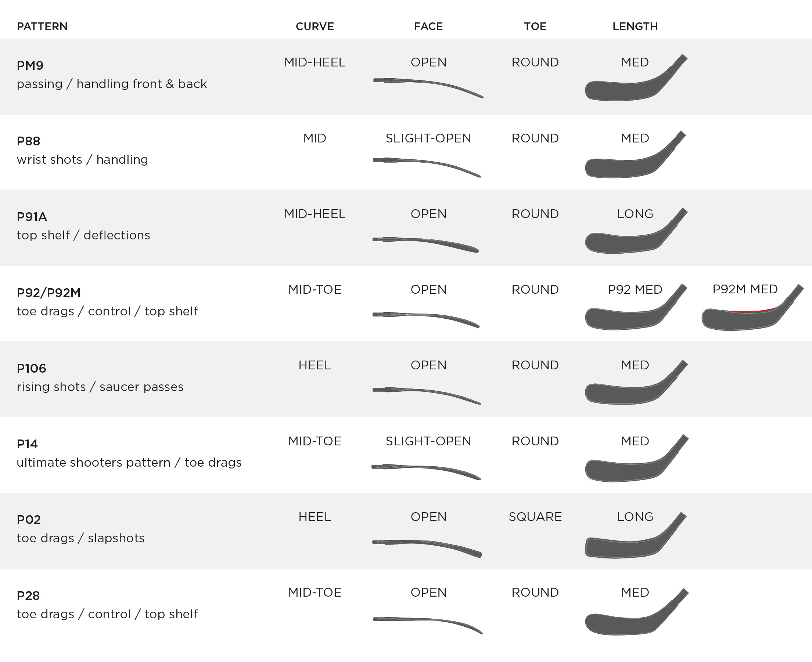Click the PM9 top-view curve illustration
The height and width of the screenshot is (662, 812).
pos(428,88)
